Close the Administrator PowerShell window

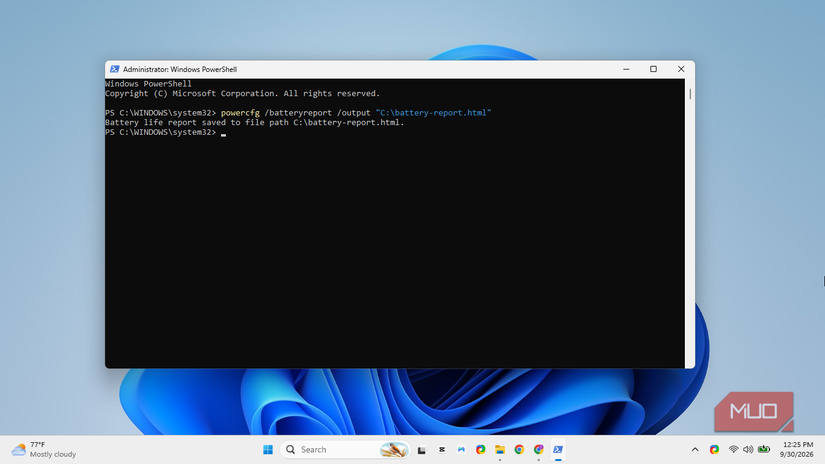(x=681, y=69)
